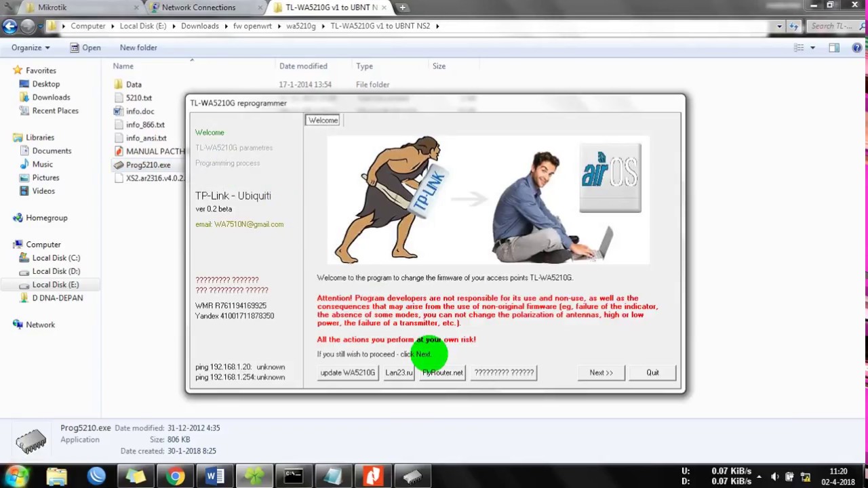Select the Welcome tab in the reprogrammer
Image resolution: width=868 pixels, height=488 pixels.
(323, 121)
